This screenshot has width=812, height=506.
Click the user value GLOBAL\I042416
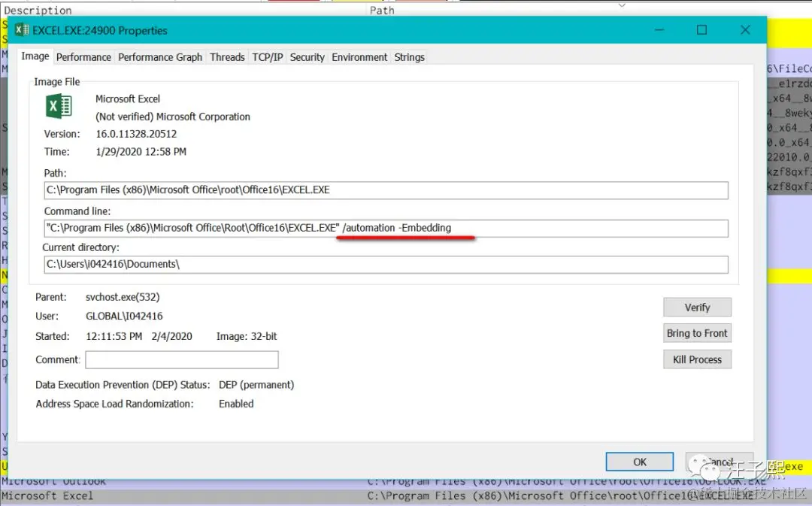pos(124,316)
